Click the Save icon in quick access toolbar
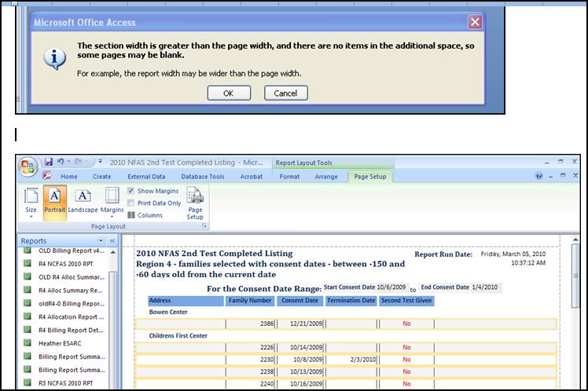The image size is (588, 391). 49,162
